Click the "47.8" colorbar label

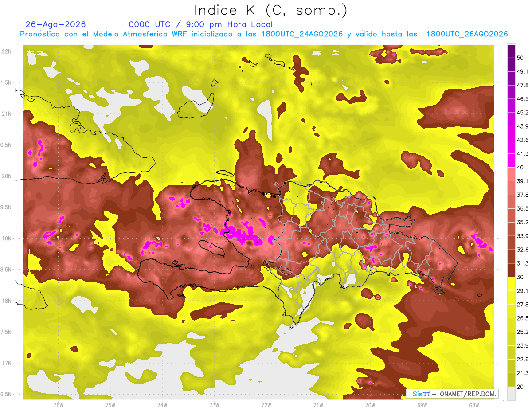[x=523, y=85]
